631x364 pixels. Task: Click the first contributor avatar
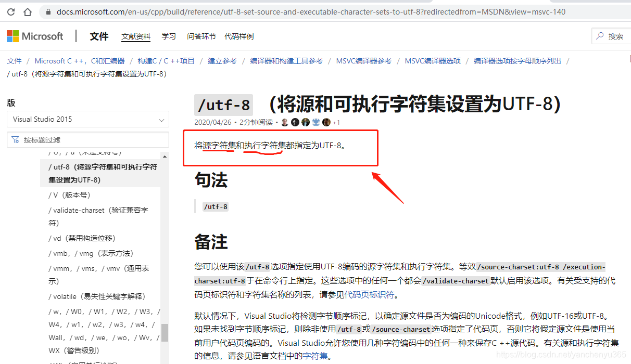(285, 122)
